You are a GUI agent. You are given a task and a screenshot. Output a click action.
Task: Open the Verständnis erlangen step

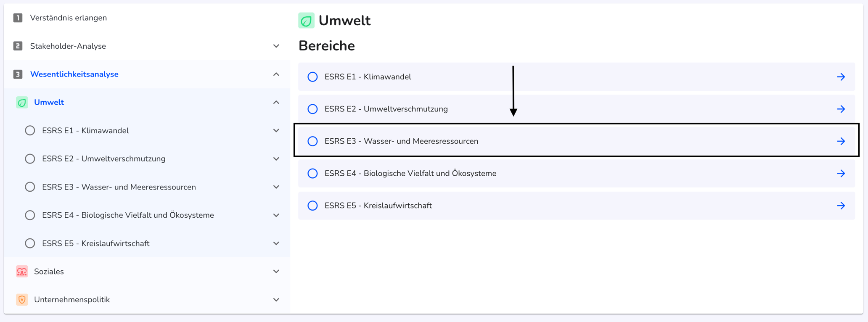69,18
